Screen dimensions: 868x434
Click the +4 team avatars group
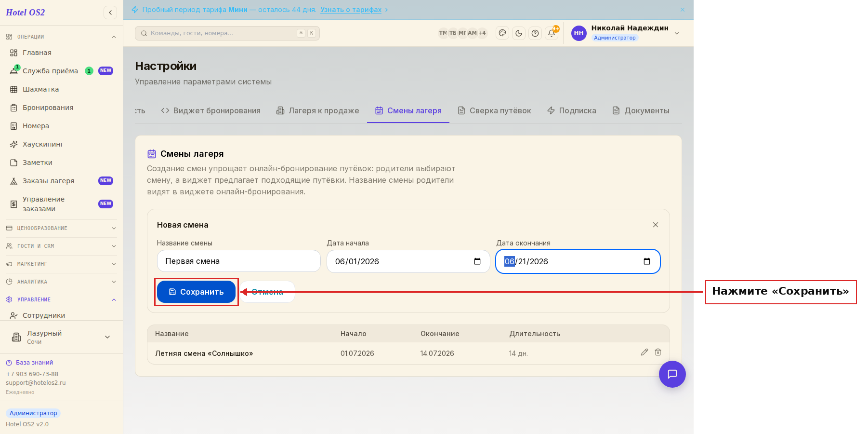tap(482, 33)
